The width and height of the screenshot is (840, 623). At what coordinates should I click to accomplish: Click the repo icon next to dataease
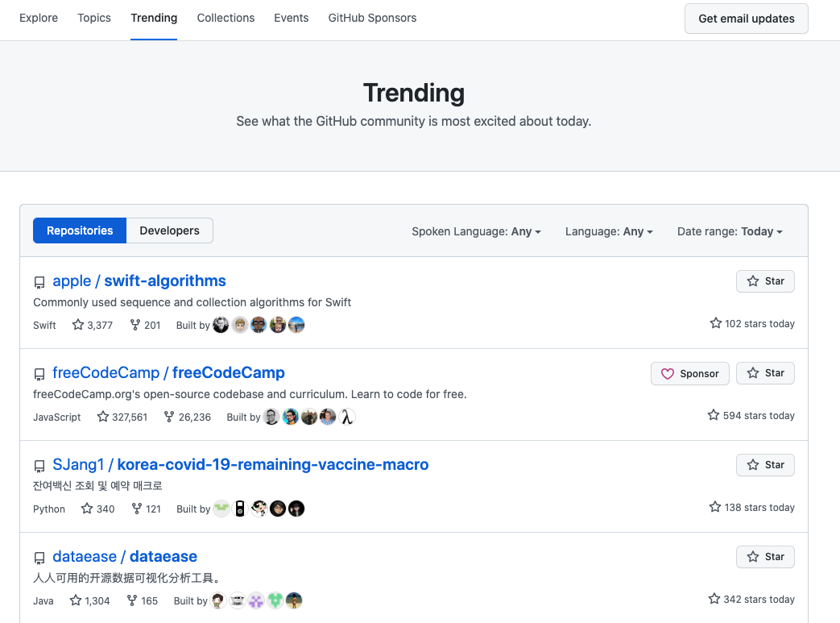(x=39, y=559)
